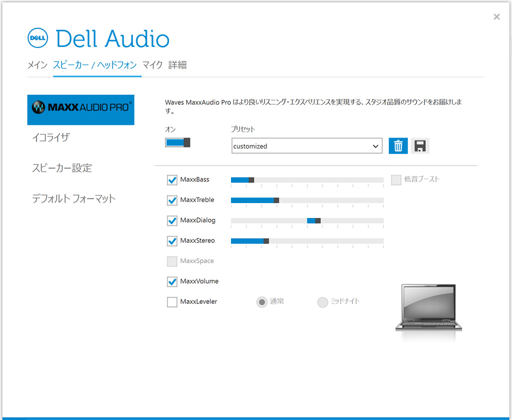
Task: Click the laptop device image
Action: (x=428, y=308)
